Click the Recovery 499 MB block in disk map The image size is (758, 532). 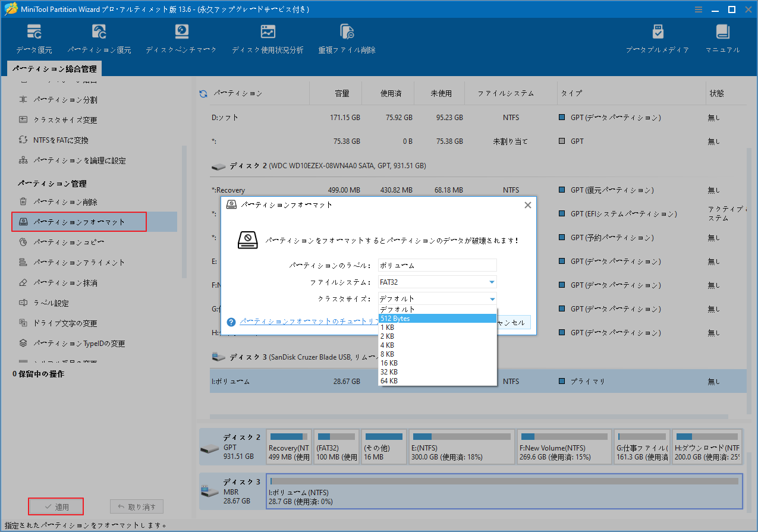pos(289,446)
